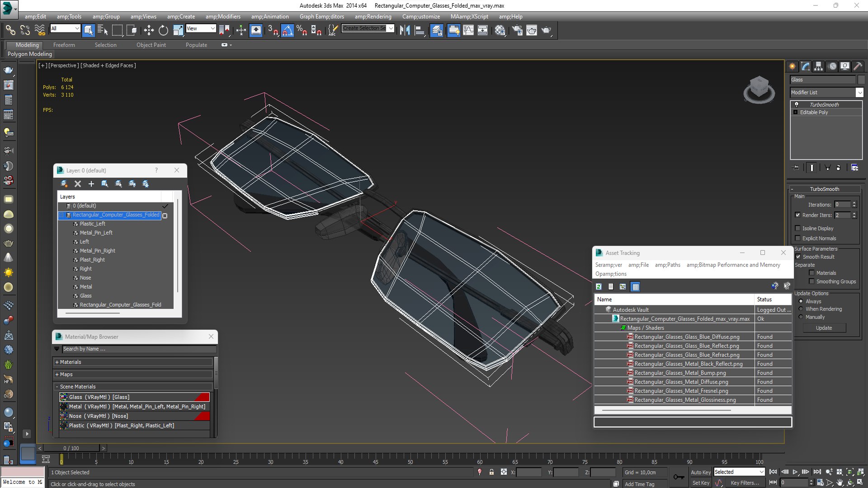Open the Graph Editors menu
The height and width of the screenshot is (488, 868).
point(321,17)
